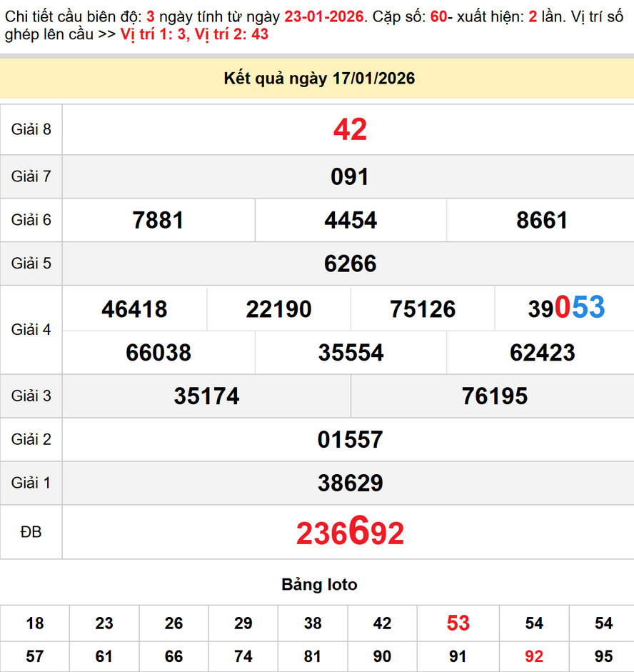Click the Giải 7 result 091
This screenshot has width=634, height=672.
350,177
